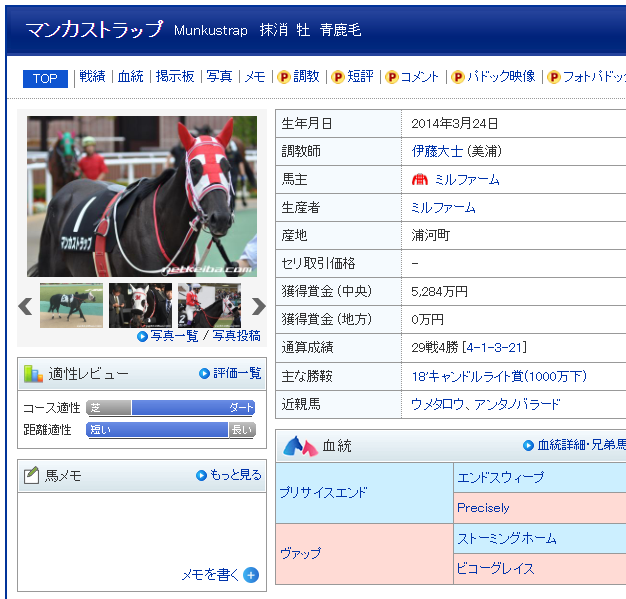Click the plus icon next to メモを書く
The width and height of the screenshot is (626, 599).
click(251, 575)
